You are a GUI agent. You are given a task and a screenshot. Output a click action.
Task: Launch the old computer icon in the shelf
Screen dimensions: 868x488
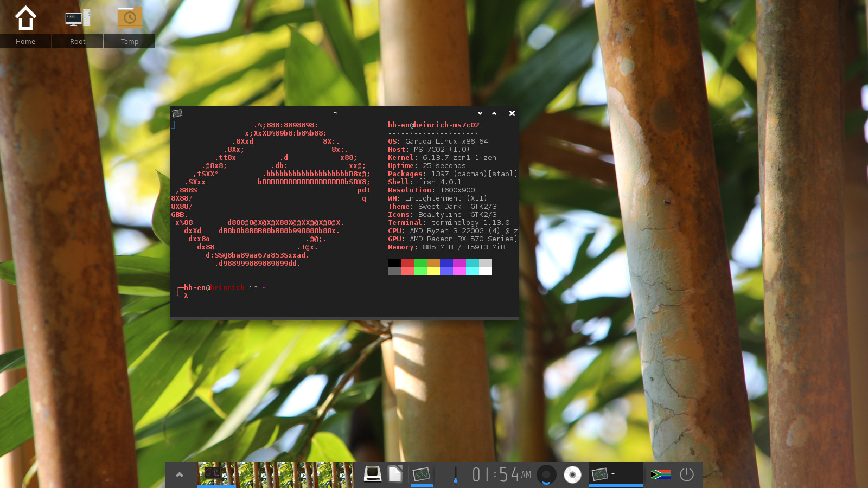tap(372, 474)
